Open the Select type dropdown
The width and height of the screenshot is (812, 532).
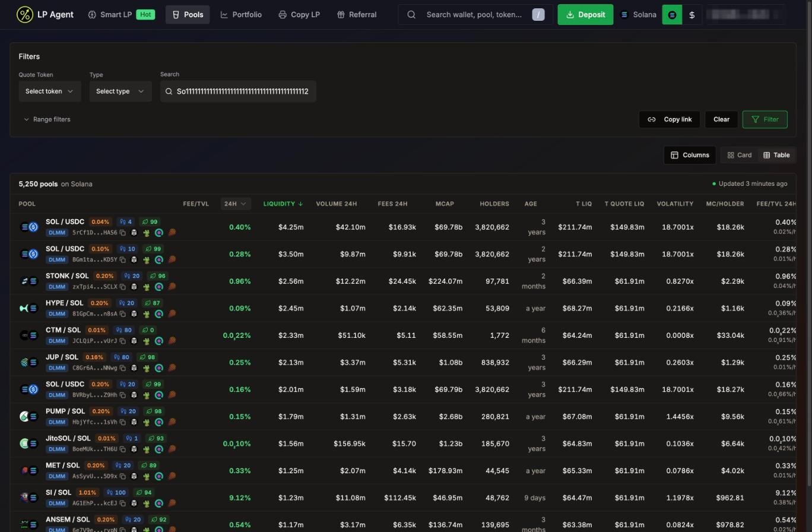click(x=120, y=91)
